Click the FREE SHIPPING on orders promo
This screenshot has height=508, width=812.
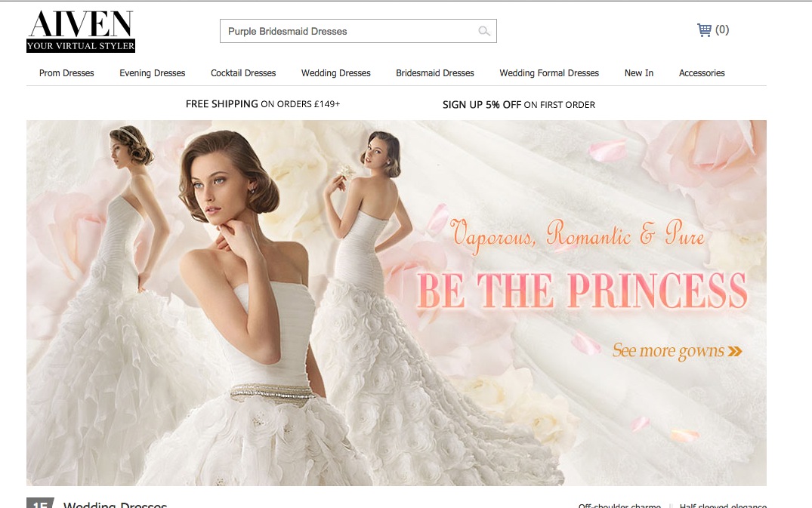click(263, 104)
